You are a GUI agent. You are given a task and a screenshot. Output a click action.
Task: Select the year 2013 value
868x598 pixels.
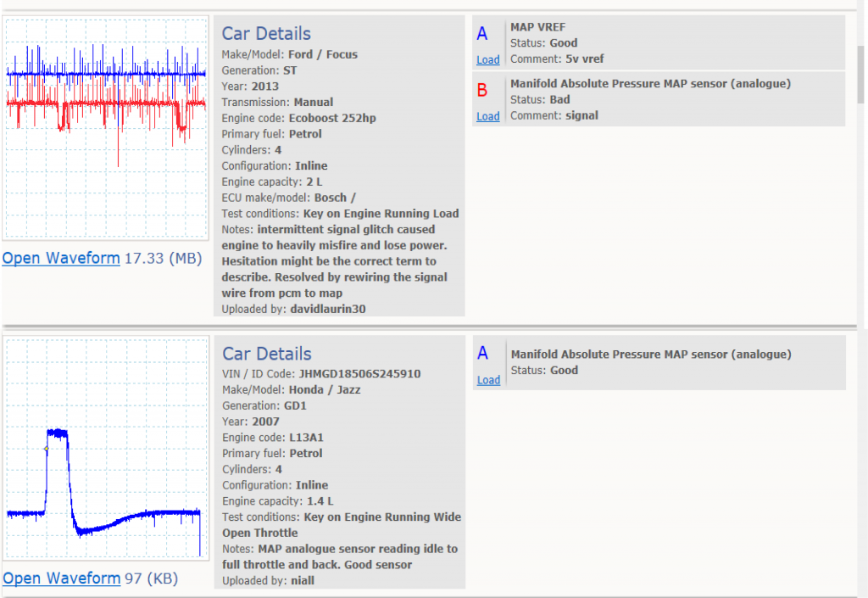pyautogui.click(x=265, y=87)
